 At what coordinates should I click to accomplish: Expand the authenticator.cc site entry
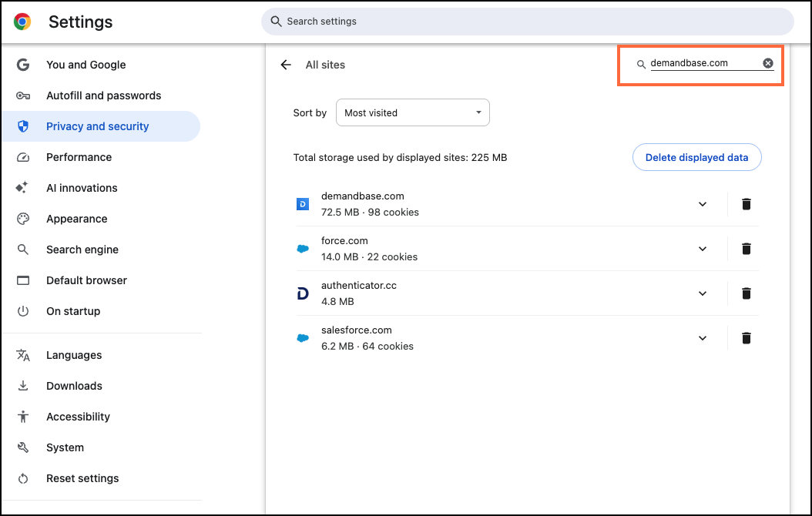tap(702, 293)
